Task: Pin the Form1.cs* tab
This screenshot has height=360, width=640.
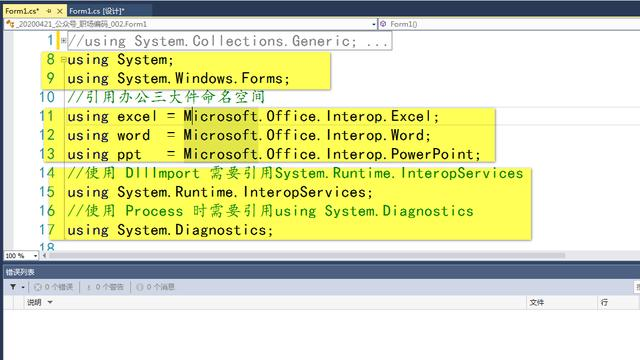Action: point(49,11)
